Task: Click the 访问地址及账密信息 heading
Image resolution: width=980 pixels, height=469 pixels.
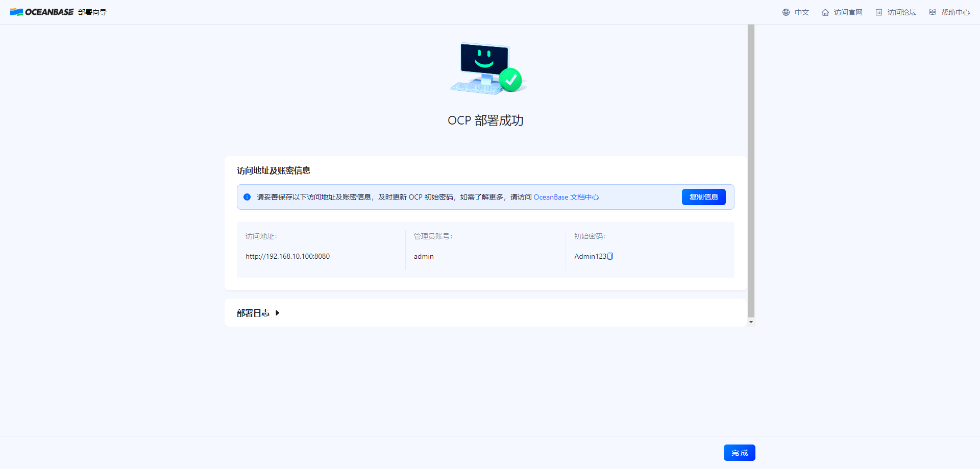Action: pyautogui.click(x=274, y=170)
